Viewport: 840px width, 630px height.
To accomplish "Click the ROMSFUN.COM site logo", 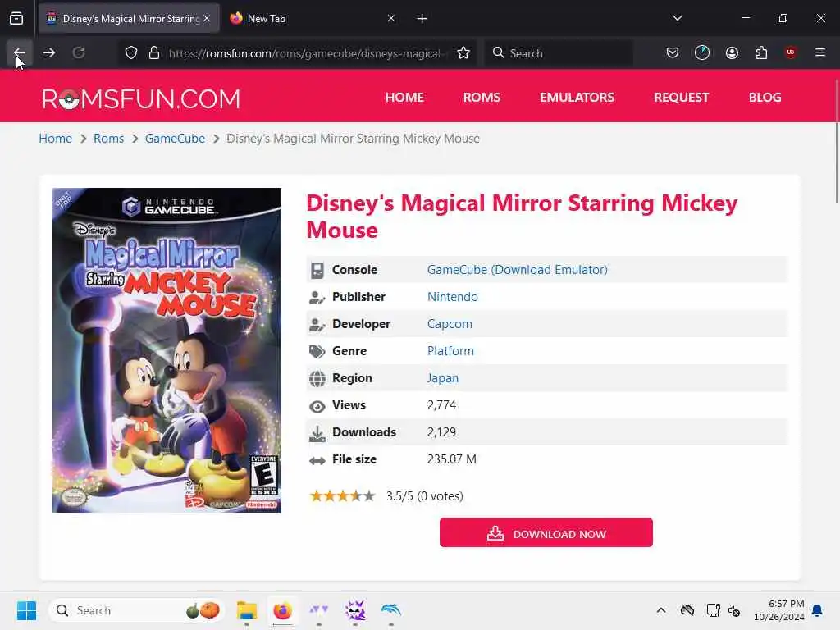I will (141, 98).
